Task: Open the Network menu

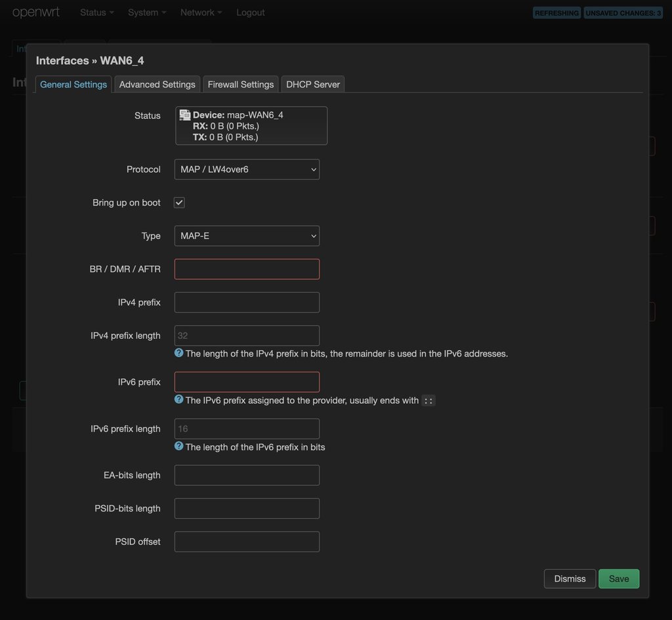Action: click(201, 12)
